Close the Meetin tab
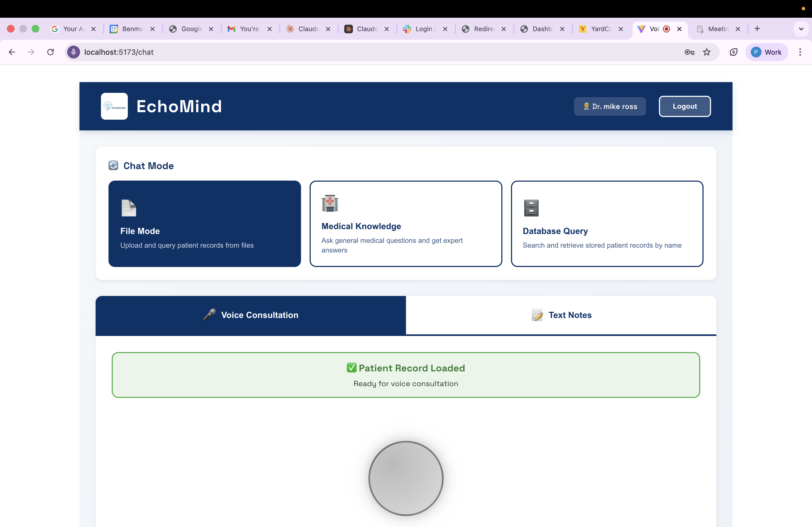 tap(738, 29)
